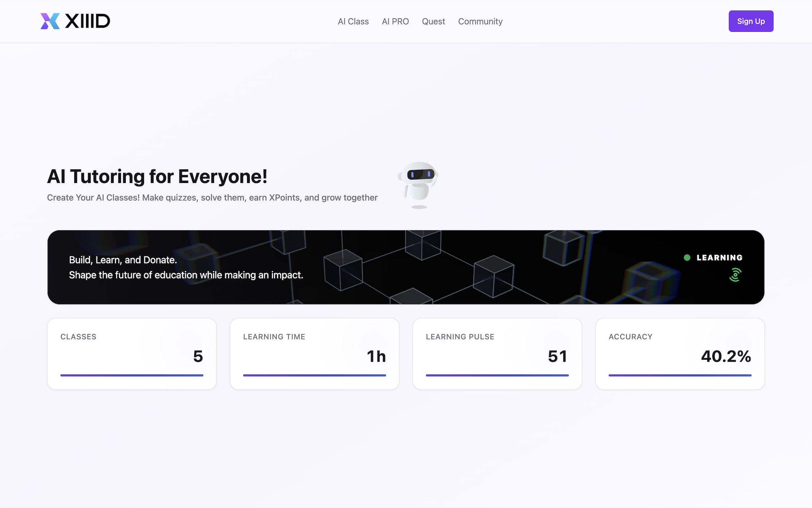This screenshot has height=508, width=812.
Task: Open the AI Class menu item
Action: tap(353, 21)
